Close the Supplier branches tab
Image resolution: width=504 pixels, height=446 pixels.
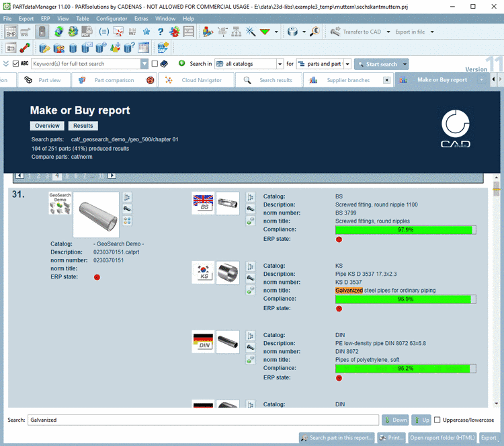coord(387,80)
